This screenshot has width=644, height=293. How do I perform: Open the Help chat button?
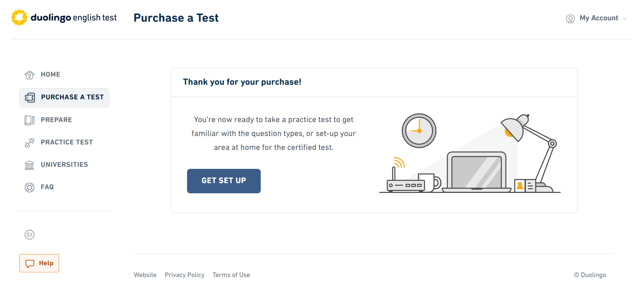tap(39, 263)
